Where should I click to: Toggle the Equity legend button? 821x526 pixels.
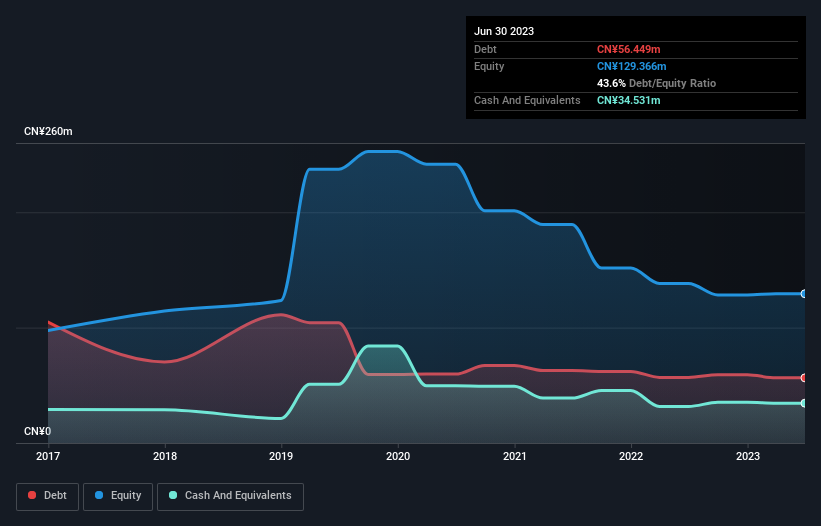tap(118, 496)
